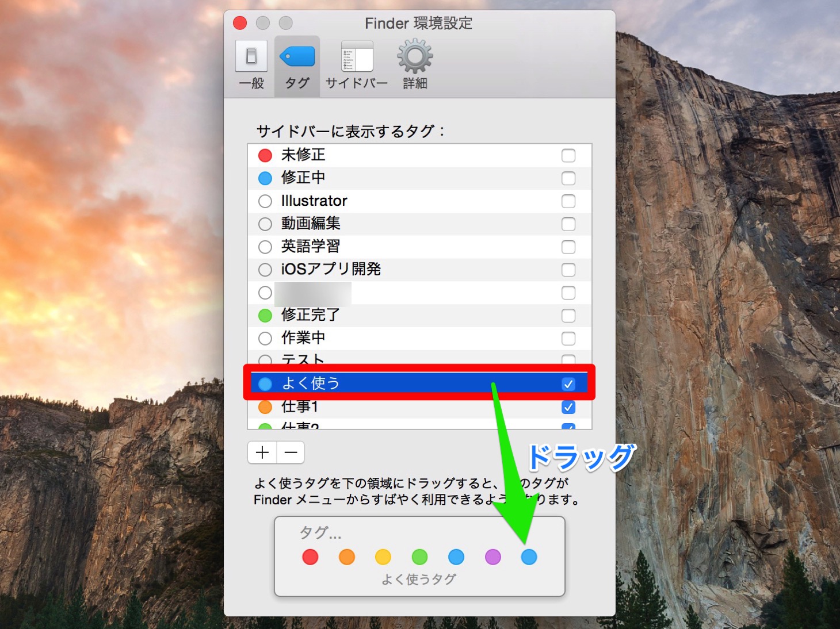This screenshot has width=840, height=629.
Task: Open the 詳細 gear preferences pane
Action: point(415,64)
